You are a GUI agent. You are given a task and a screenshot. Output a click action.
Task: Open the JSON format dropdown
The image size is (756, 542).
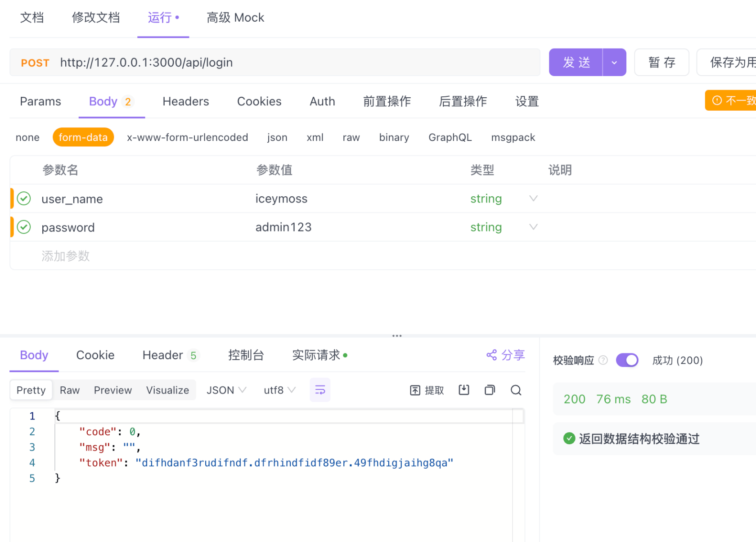(226, 390)
